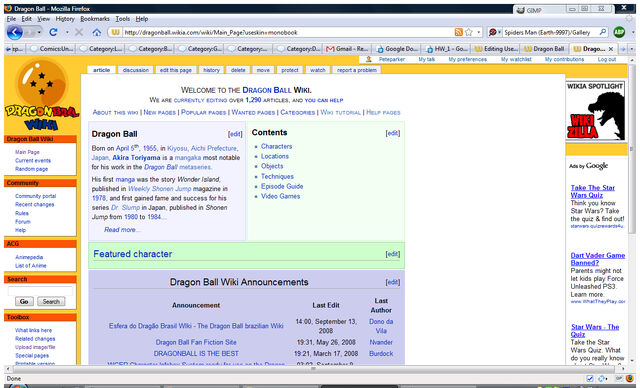This screenshot has height=388, width=640.
Task: Open Take The Star Wars Quiz ad
Action: tap(593, 191)
